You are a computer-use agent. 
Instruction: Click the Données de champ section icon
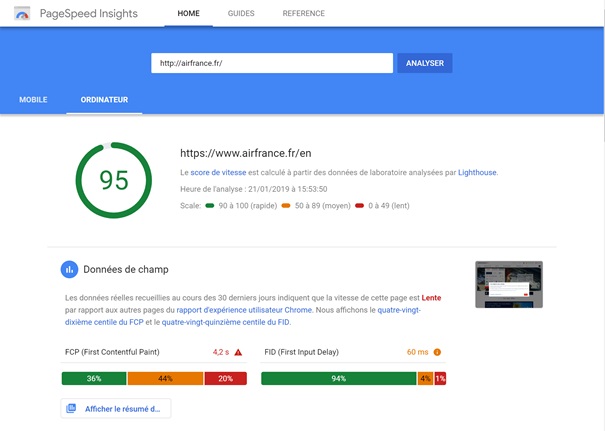[x=70, y=269]
